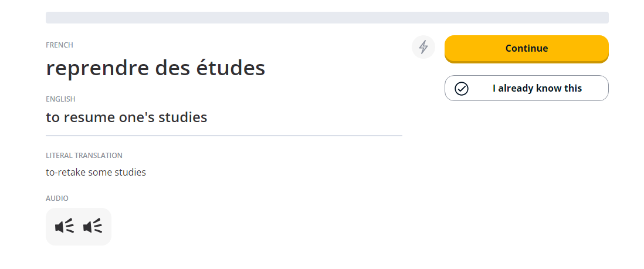Click the FRENCH label
Viewport: 644px width, 269px height.
click(59, 45)
